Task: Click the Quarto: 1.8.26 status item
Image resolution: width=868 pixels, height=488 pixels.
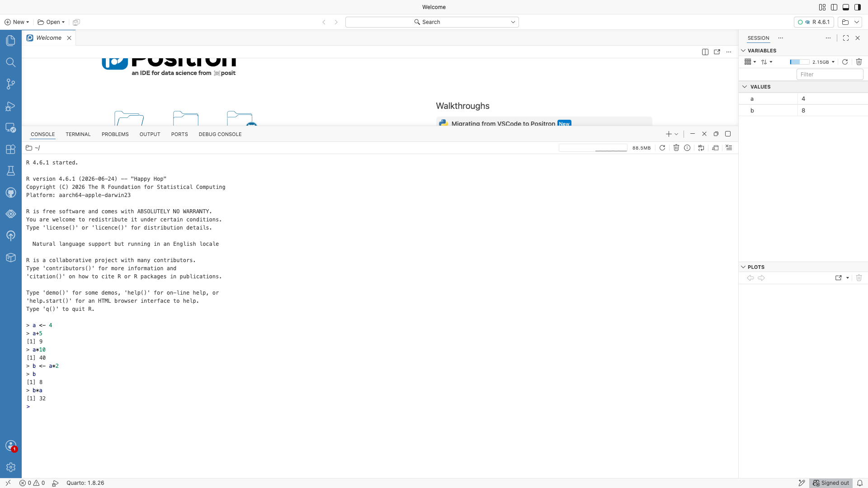Action: click(x=85, y=483)
